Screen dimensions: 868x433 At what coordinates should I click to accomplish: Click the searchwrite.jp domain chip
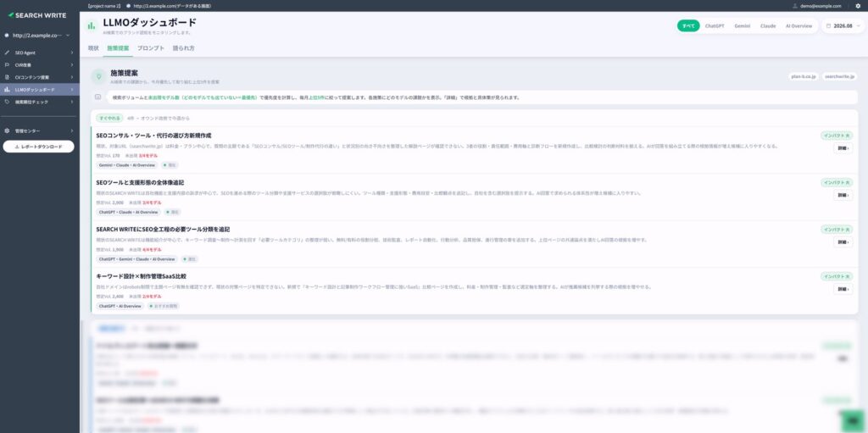click(x=839, y=76)
